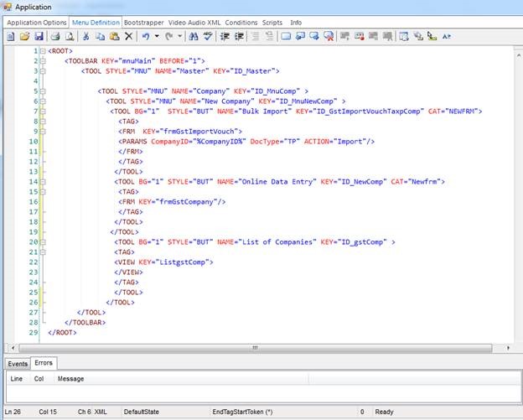Collapse the Master TOOL node on line 3
Screen dimensions: 523x420
[x=43, y=71]
